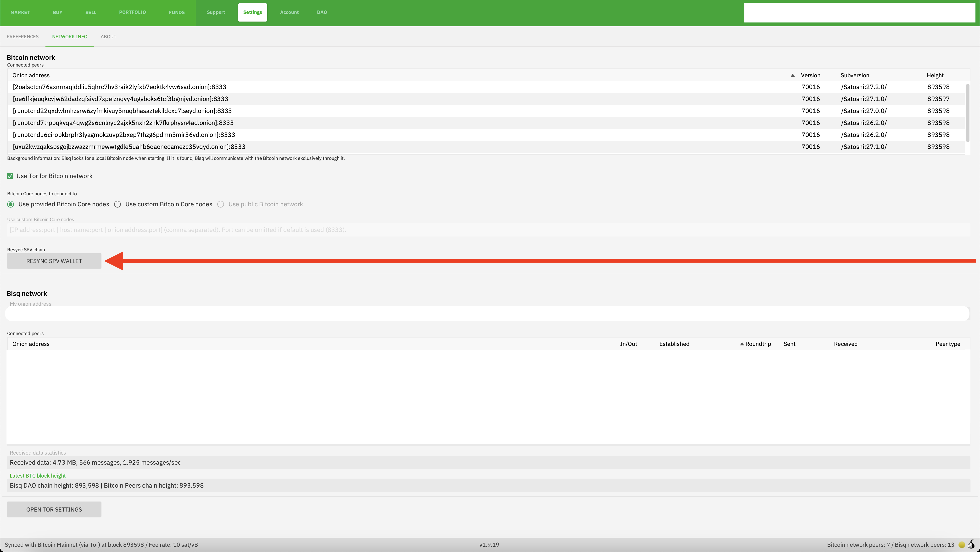Click Open Tor Settings button
This screenshot has height=552, width=980.
(x=54, y=509)
